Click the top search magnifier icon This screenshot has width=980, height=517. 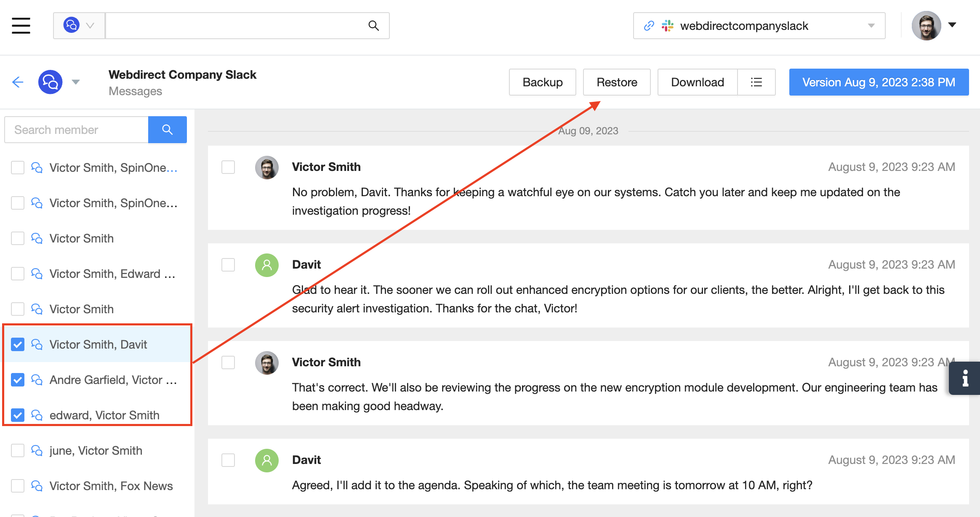click(x=373, y=26)
